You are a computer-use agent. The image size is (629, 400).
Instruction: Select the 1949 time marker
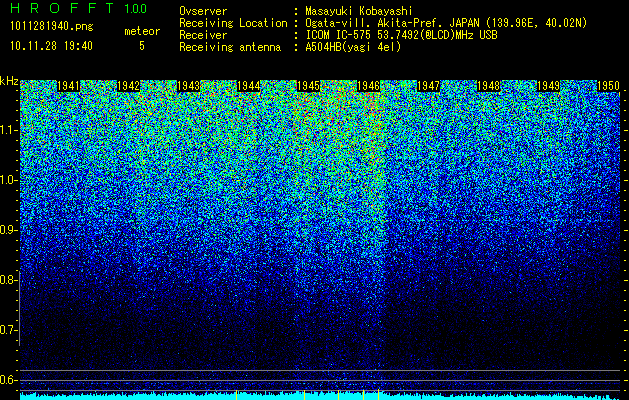[x=548, y=86]
